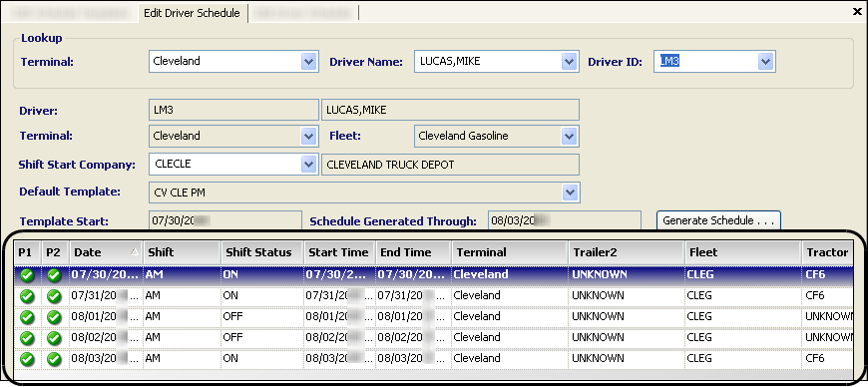
Task: Select the Edit Driver Schedule tab
Action: tap(192, 13)
